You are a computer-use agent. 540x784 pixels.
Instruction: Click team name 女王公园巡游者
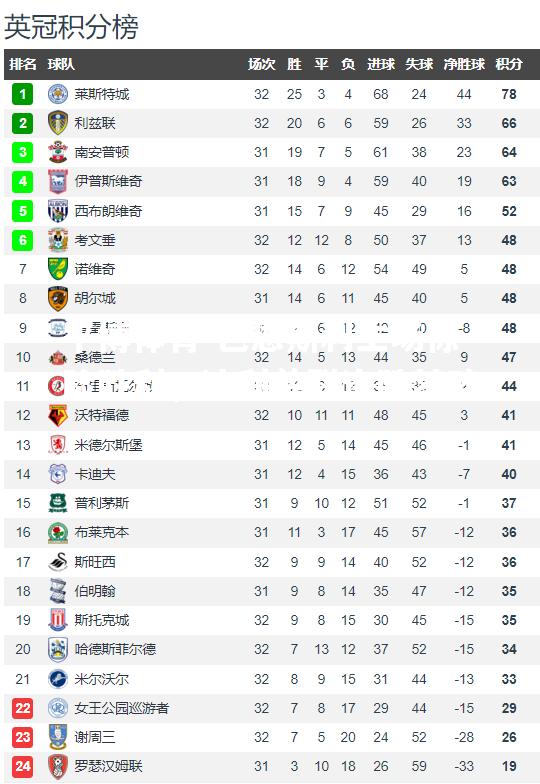(122, 708)
